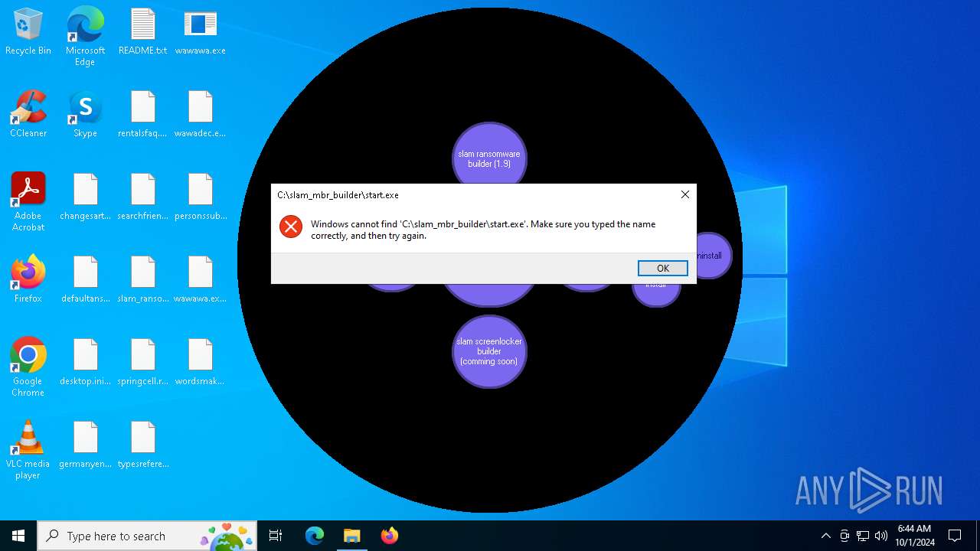The image size is (980, 551).
Task: Open Task View from the taskbar
Action: tap(276, 536)
